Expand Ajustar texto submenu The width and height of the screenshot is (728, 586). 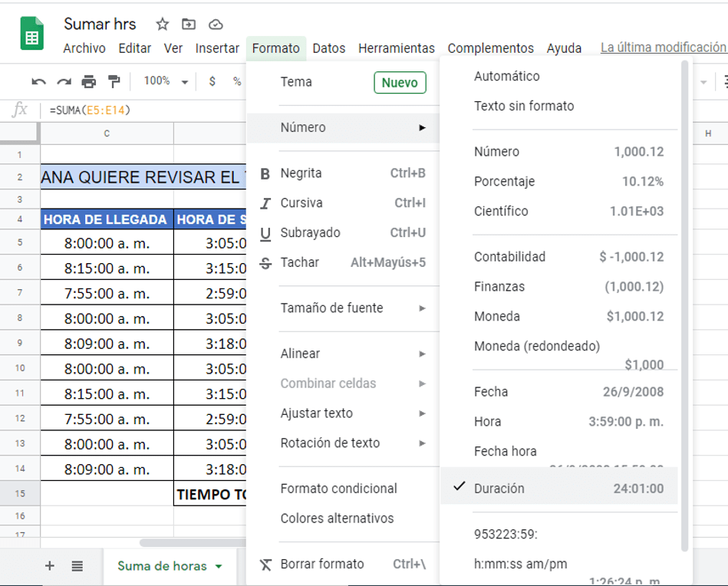(x=343, y=413)
